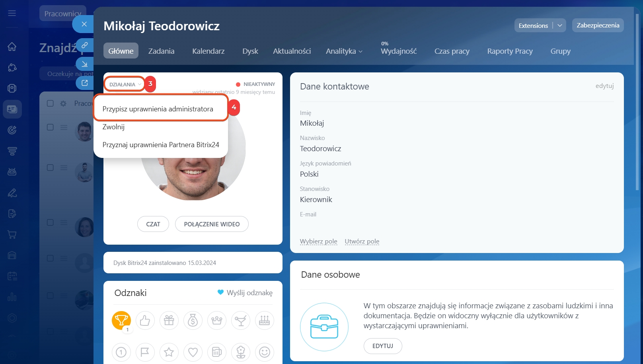The height and width of the screenshot is (364, 643).
Task: Start a chat with CZAT button
Action: [x=153, y=224]
